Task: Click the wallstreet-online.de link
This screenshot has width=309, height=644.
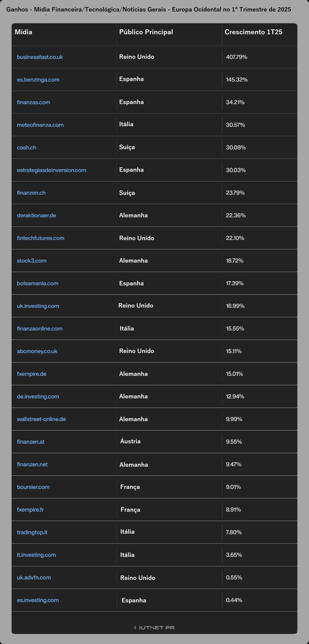Action: [x=41, y=419]
